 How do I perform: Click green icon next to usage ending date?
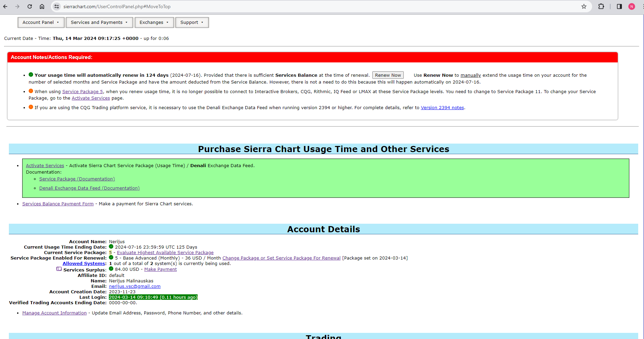point(111,247)
